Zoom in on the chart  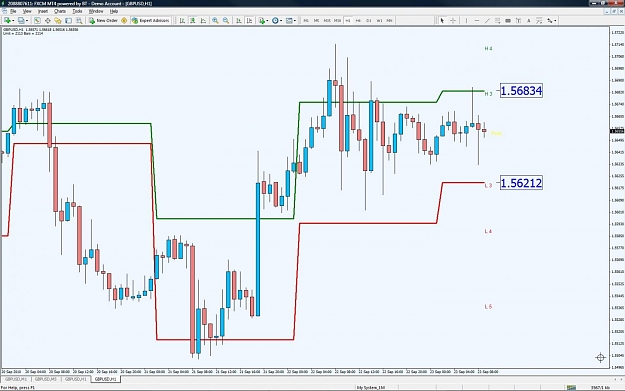pos(215,20)
